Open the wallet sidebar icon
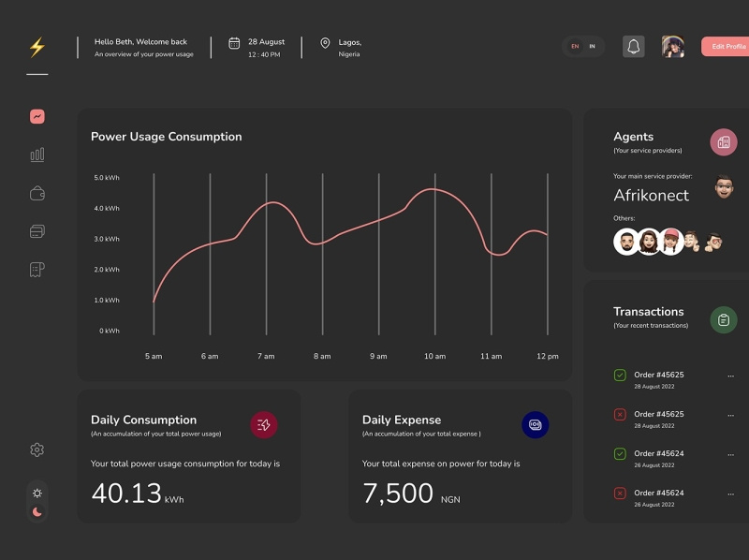749x560 pixels. point(37,194)
